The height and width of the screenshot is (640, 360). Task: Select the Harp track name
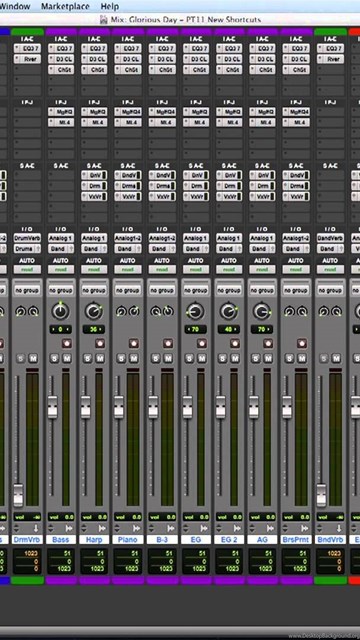tap(94, 540)
